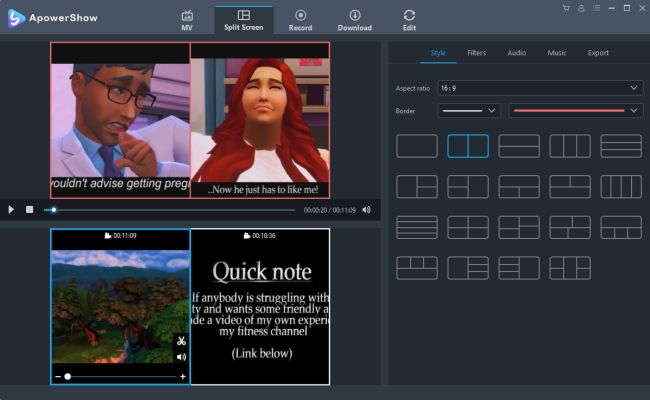Switch to the Filters tab
Screen dimensions: 650x400
click(476, 53)
